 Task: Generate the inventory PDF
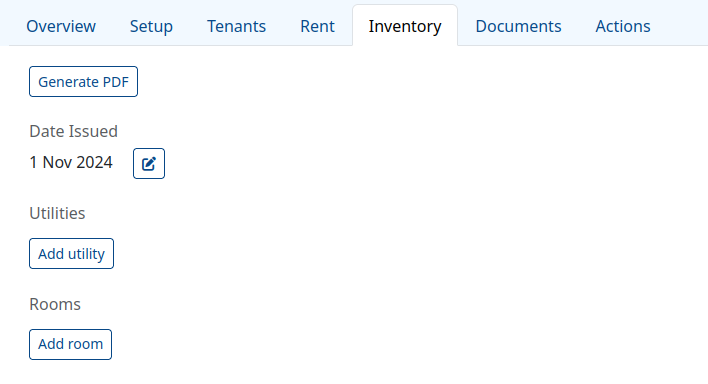(84, 82)
